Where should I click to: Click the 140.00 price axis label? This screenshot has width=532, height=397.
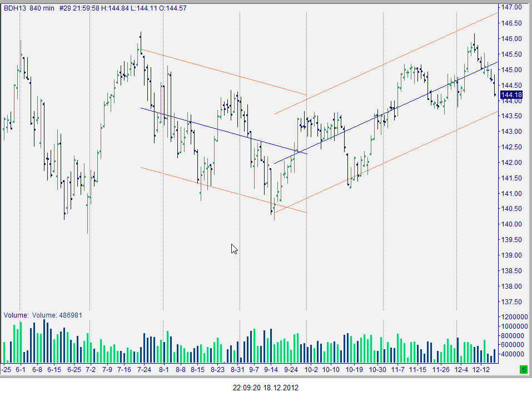click(x=511, y=224)
